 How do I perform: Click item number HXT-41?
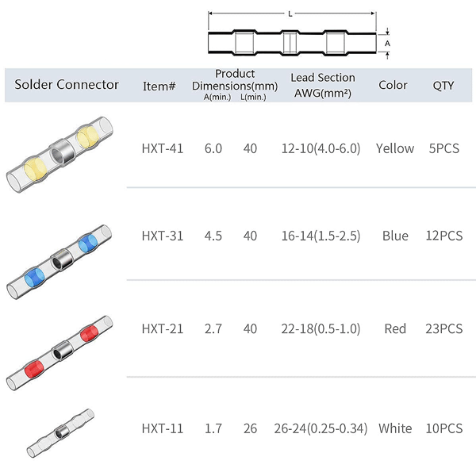163,148
